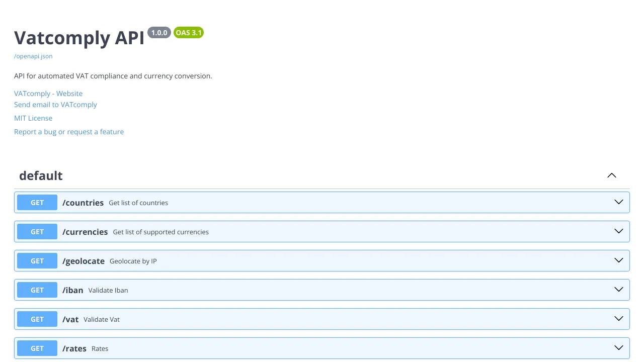Open the VATcomply - Website link

coord(48,94)
